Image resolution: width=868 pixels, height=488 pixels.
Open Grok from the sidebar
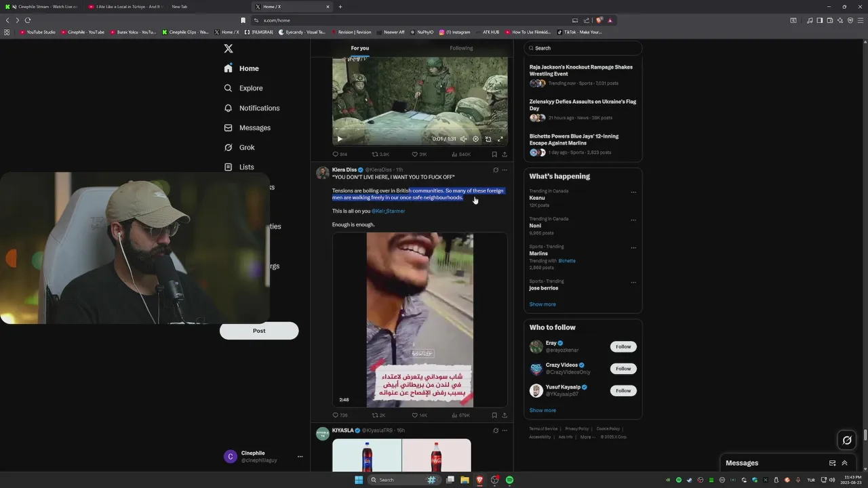(239, 147)
